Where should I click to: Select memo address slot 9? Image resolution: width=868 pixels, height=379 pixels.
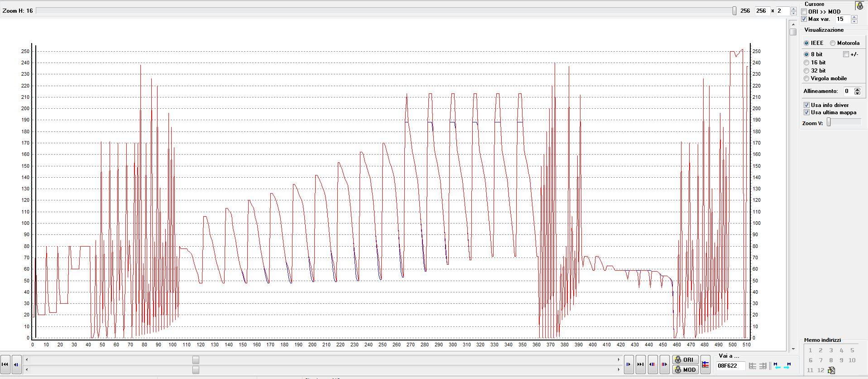[x=841, y=360]
